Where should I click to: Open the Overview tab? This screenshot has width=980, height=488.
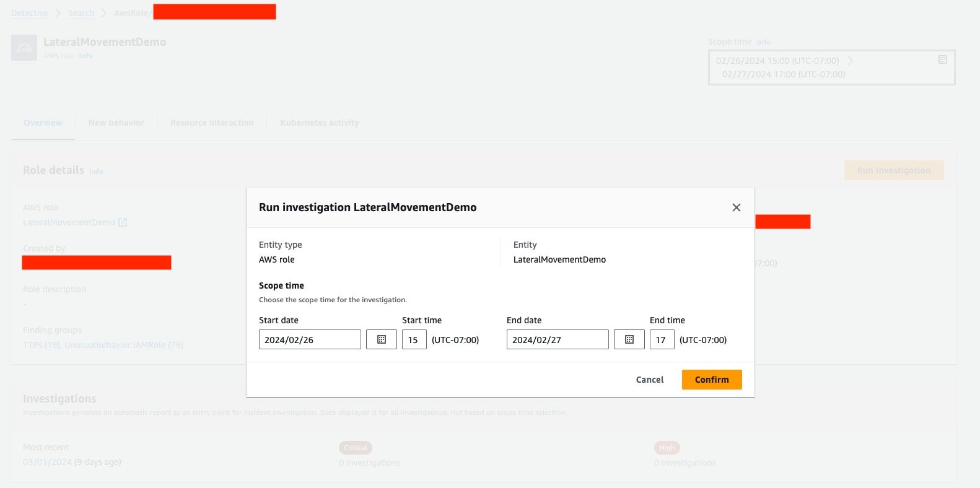[43, 123]
